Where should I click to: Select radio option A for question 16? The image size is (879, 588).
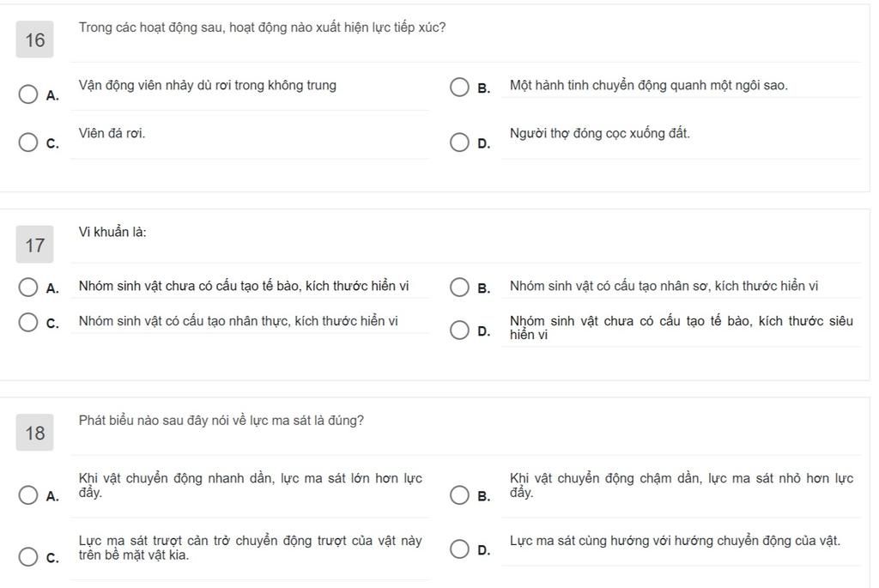tap(28, 94)
